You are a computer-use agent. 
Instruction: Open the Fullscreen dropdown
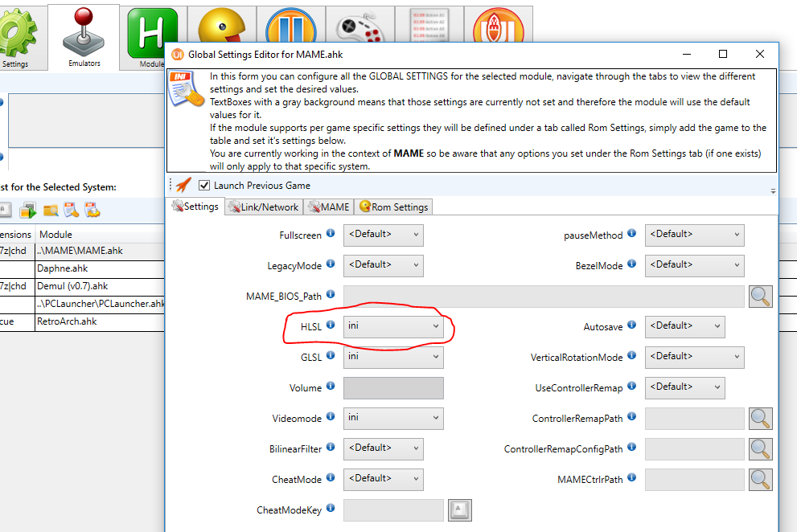tap(384, 235)
